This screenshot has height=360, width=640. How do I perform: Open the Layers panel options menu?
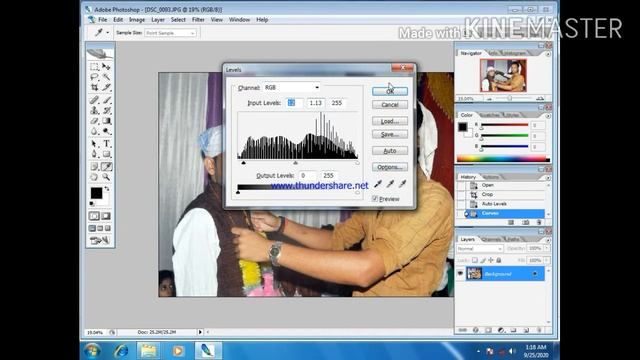[x=548, y=240]
